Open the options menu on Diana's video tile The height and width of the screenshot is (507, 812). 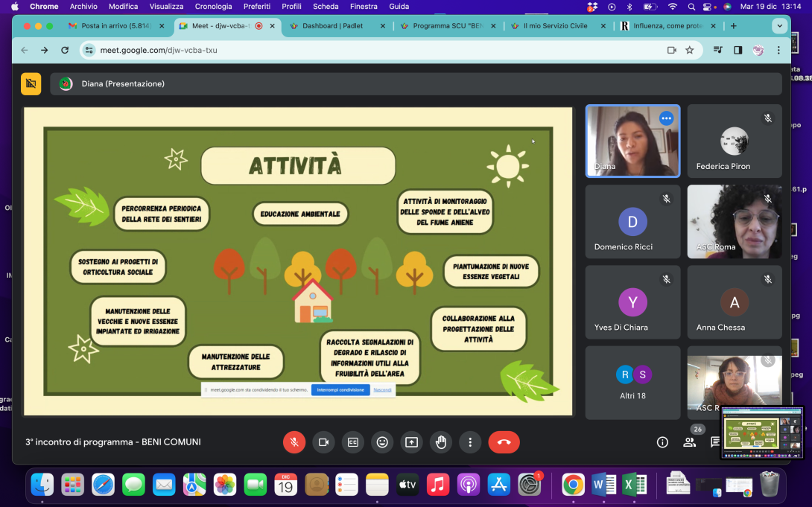tap(666, 118)
